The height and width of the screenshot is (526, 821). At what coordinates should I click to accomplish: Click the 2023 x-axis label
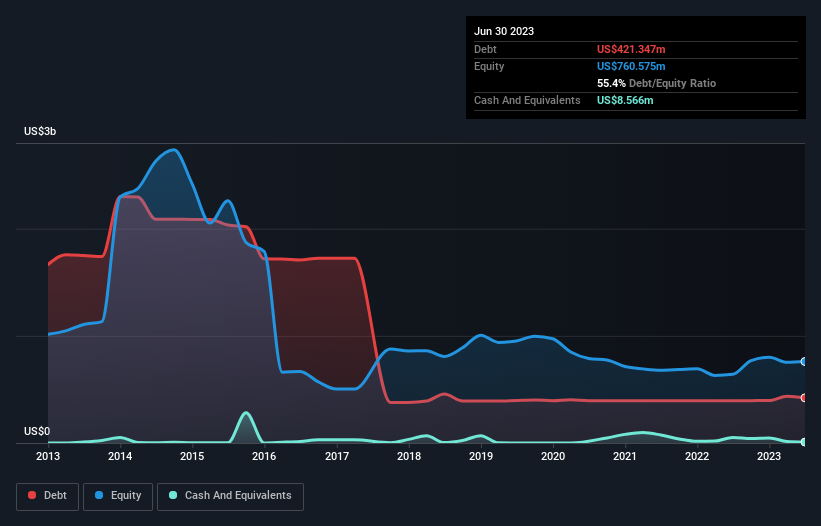[x=769, y=456]
